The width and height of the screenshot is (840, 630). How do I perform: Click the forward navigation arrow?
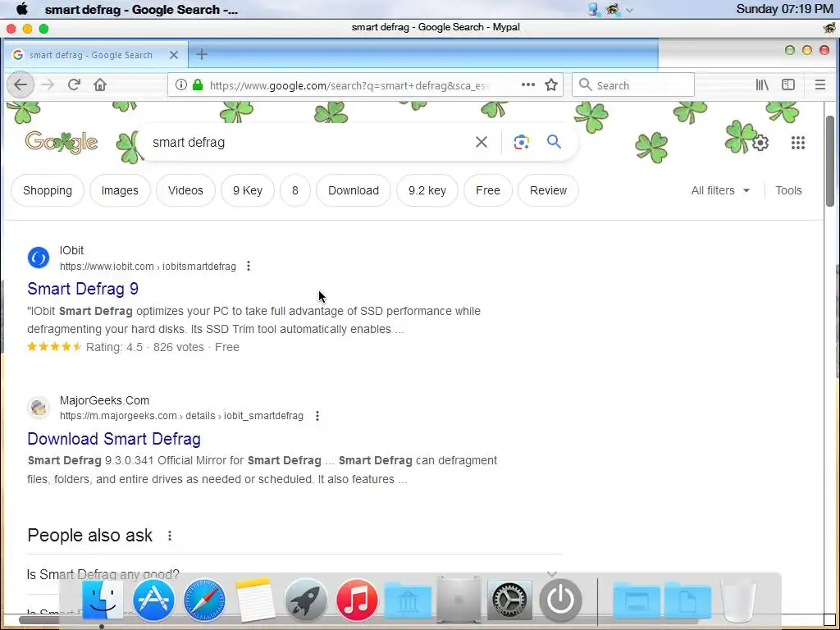[48, 84]
